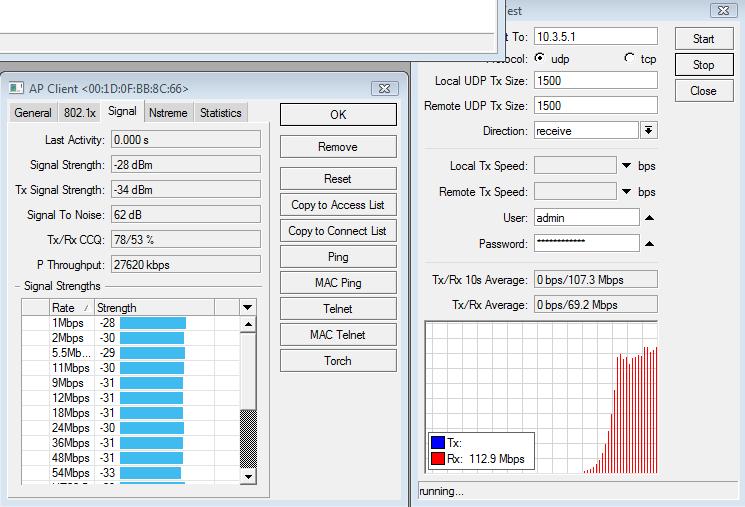Expand the Remote Tx Speed option arrow
Viewport: 745px width, 507px height.
click(x=627, y=192)
